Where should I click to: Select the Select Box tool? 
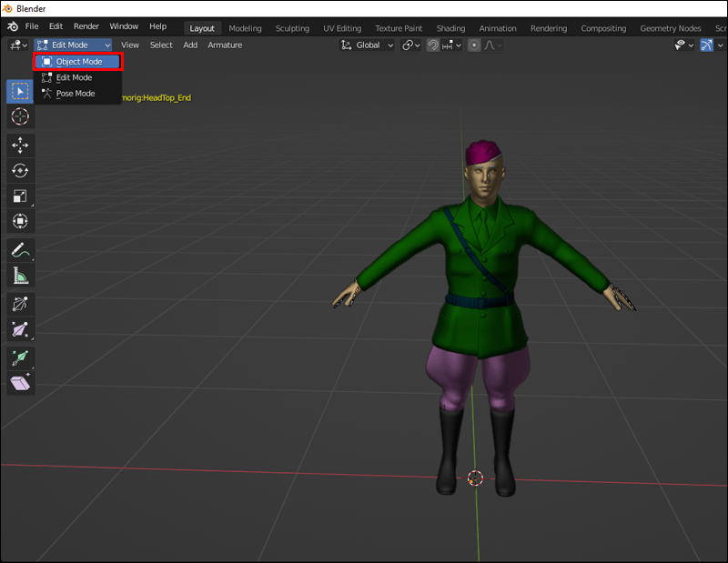(20, 91)
